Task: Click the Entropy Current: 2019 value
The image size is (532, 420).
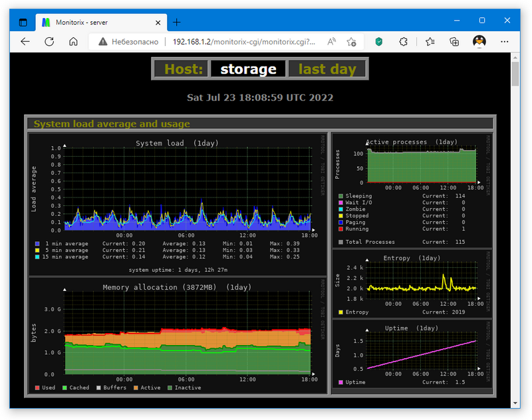Action: pos(444,312)
